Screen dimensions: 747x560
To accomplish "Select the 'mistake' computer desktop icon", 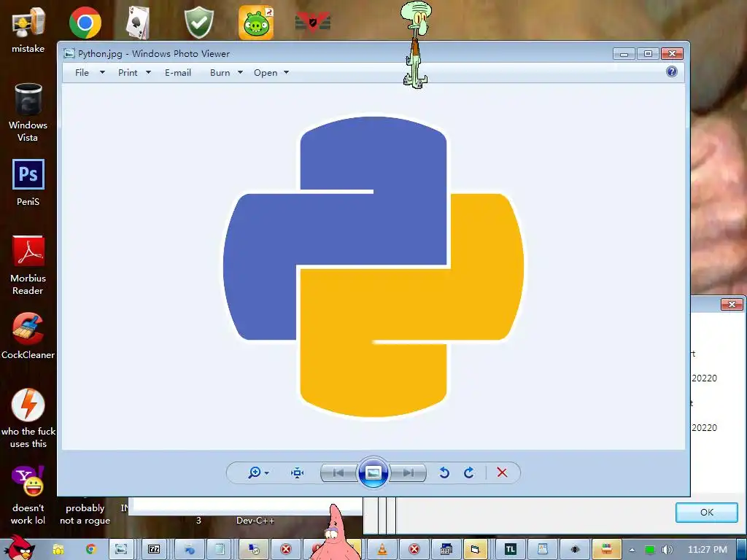I will pyautogui.click(x=28, y=29).
